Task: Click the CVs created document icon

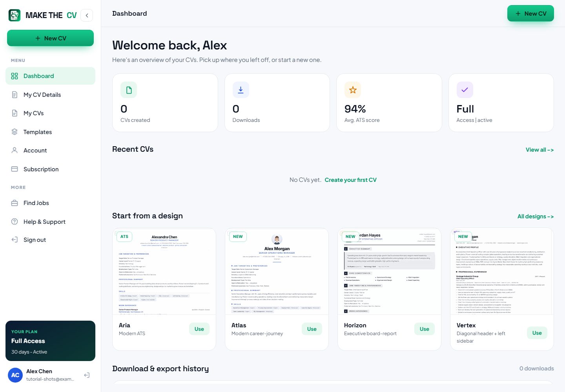Action: [x=129, y=90]
